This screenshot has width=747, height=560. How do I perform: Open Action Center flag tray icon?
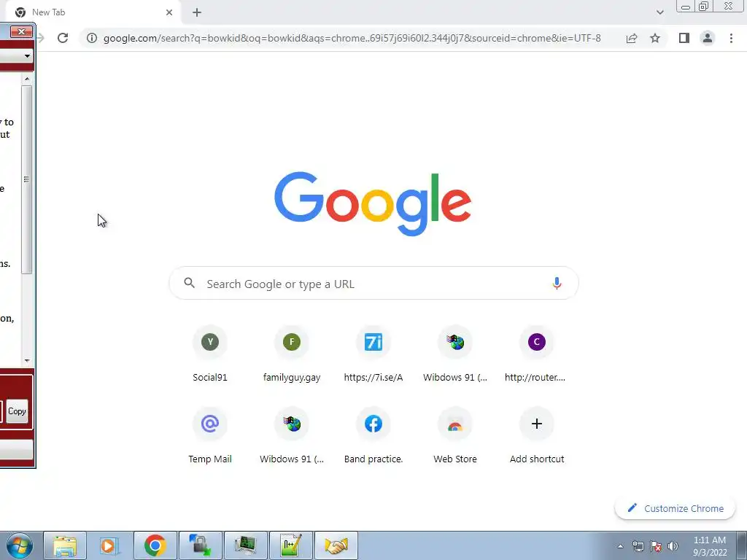tap(656, 546)
